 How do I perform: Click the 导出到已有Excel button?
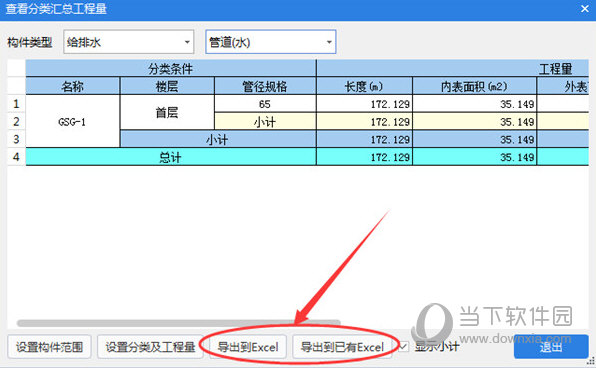(x=342, y=347)
